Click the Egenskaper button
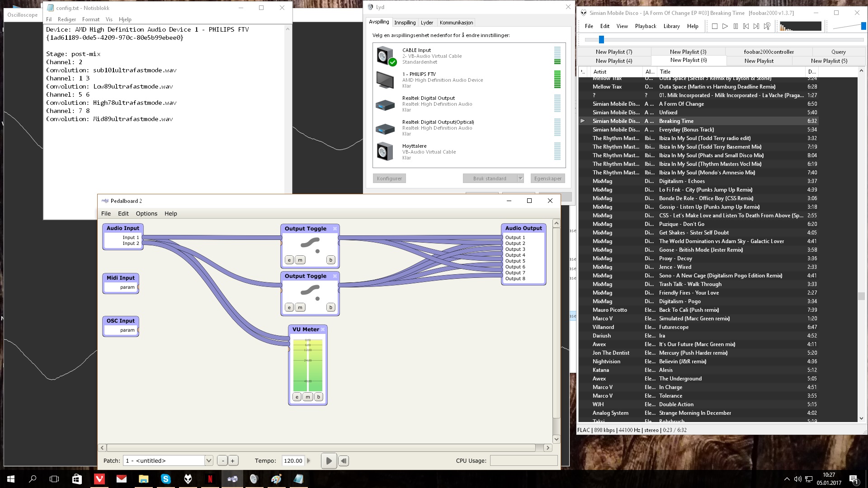Viewport: 868px width, 488px height. pos(547,178)
